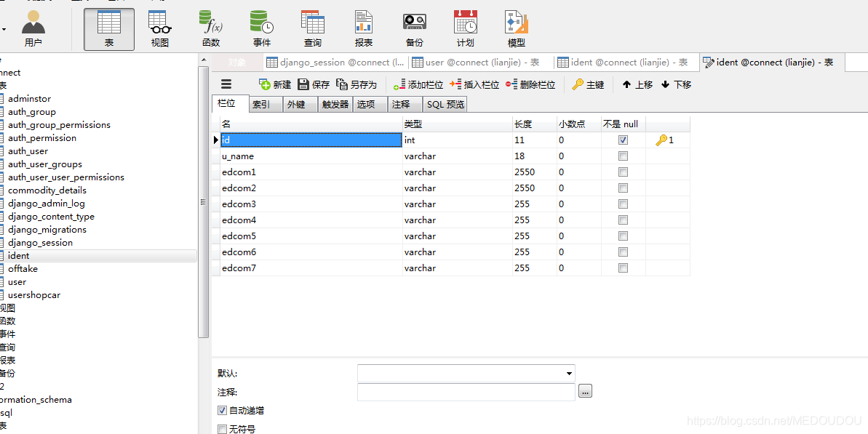The height and width of the screenshot is (434, 868).
Task: Click the sidebar scroll up arrow
Action: [x=203, y=59]
